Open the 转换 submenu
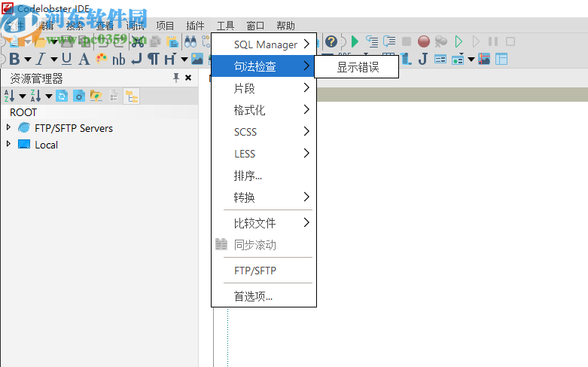Image resolution: width=588 pixels, height=367 pixels. pyautogui.click(x=264, y=197)
